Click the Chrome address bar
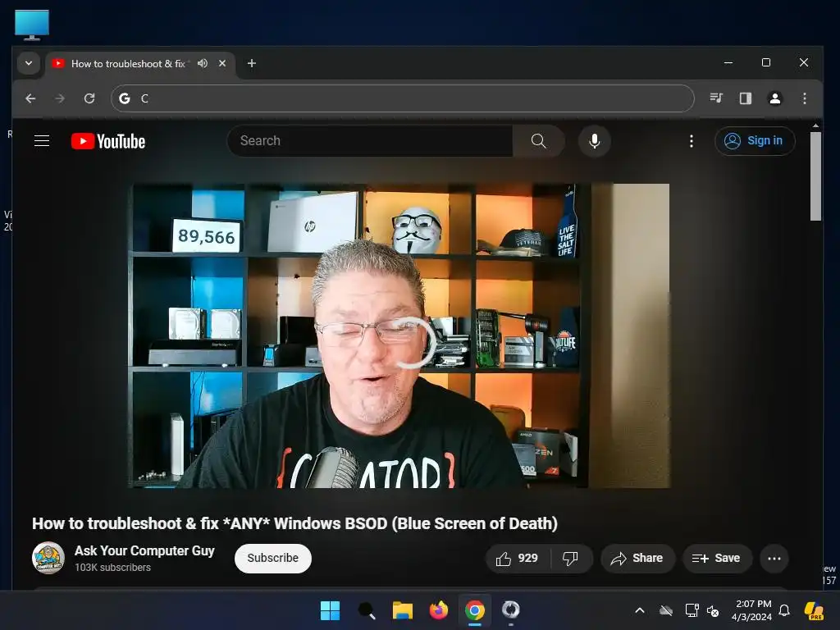 [x=402, y=98]
